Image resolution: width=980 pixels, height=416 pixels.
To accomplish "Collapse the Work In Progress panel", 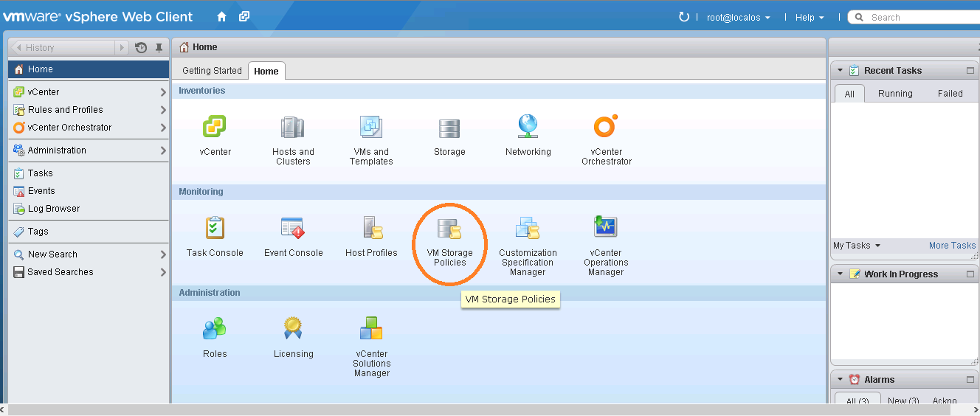I will (840, 274).
